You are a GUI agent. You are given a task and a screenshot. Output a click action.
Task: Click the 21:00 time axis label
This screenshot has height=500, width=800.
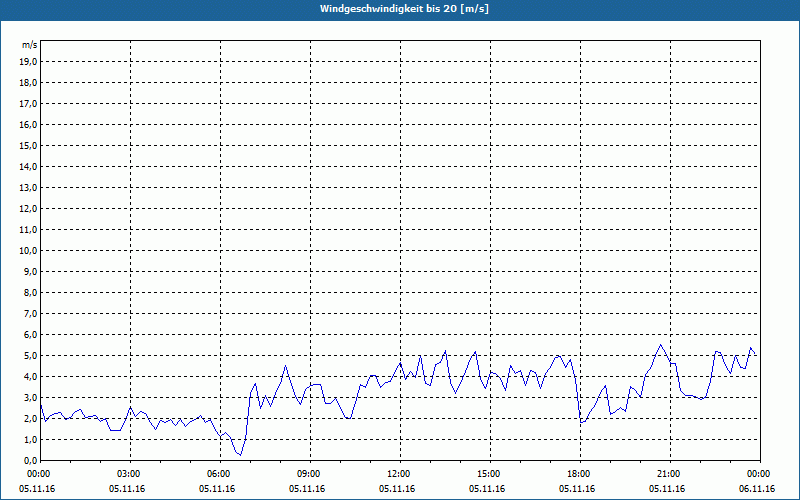(x=670, y=474)
